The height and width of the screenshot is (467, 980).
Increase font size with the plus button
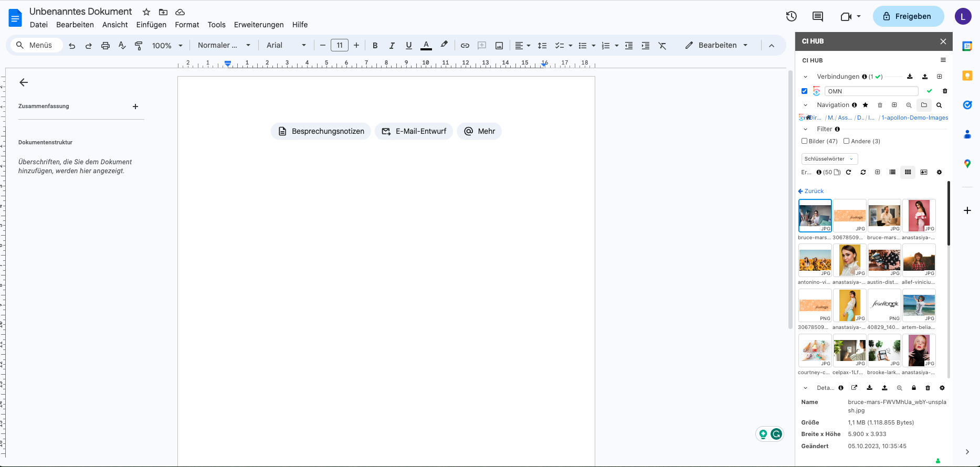pyautogui.click(x=356, y=46)
